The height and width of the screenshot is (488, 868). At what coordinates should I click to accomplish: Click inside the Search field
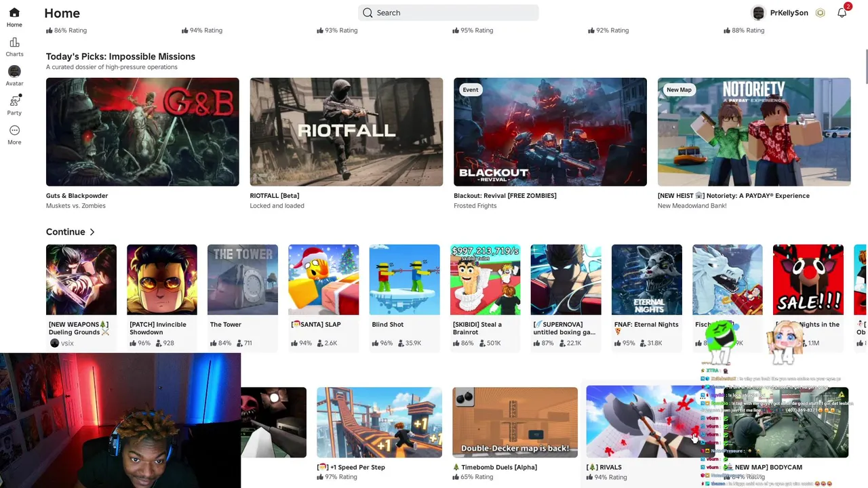pos(448,13)
